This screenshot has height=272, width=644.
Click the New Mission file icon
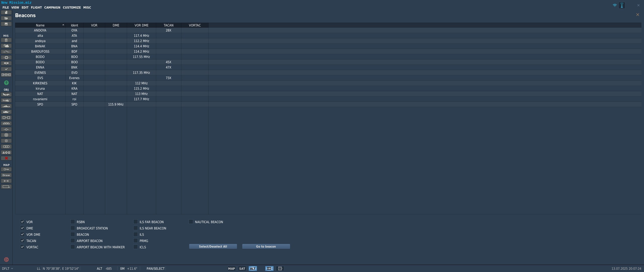(6, 12)
